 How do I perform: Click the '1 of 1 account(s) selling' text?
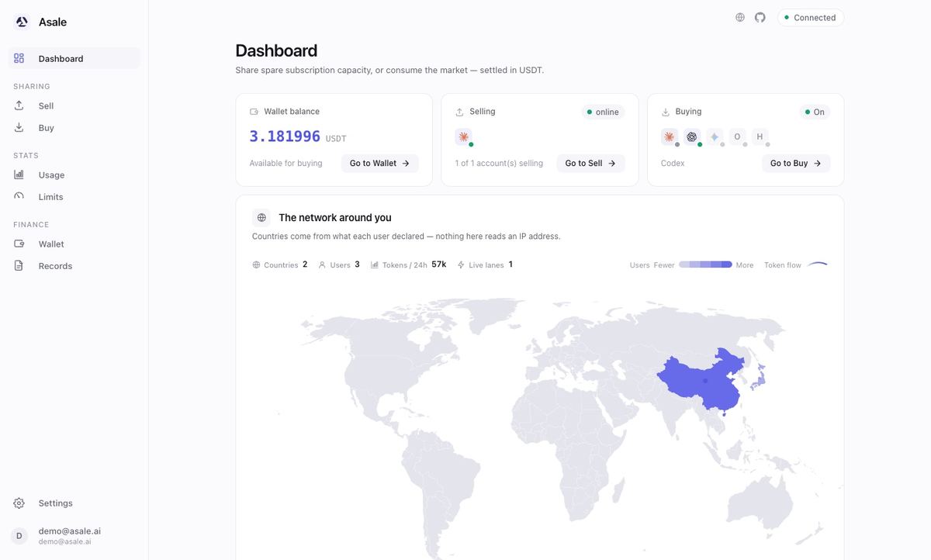[x=499, y=163]
